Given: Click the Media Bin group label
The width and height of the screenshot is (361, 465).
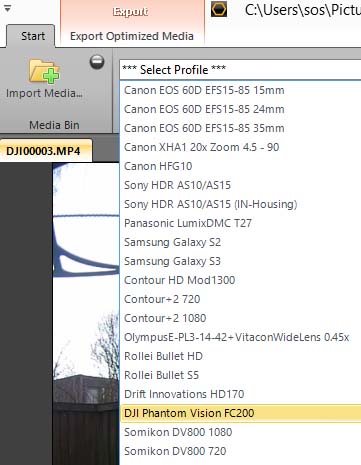Looking at the screenshot, I should click(54, 125).
